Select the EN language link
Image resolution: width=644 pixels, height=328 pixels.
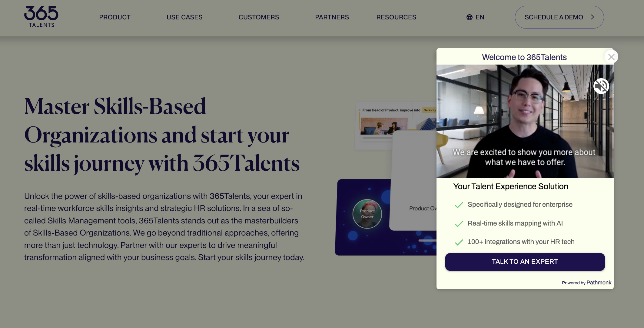(476, 17)
